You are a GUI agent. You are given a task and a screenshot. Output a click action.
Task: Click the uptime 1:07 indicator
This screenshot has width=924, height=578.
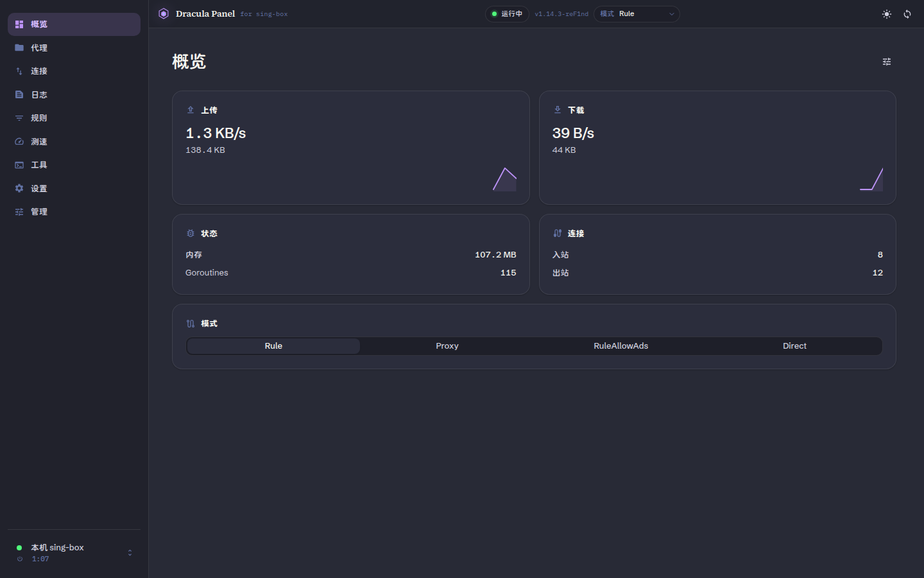pos(40,559)
